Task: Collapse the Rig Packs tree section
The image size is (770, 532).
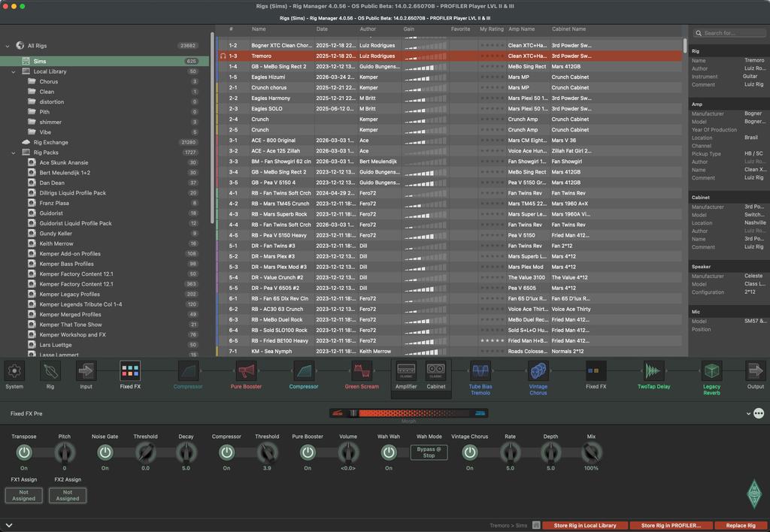Action: [14, 153]
